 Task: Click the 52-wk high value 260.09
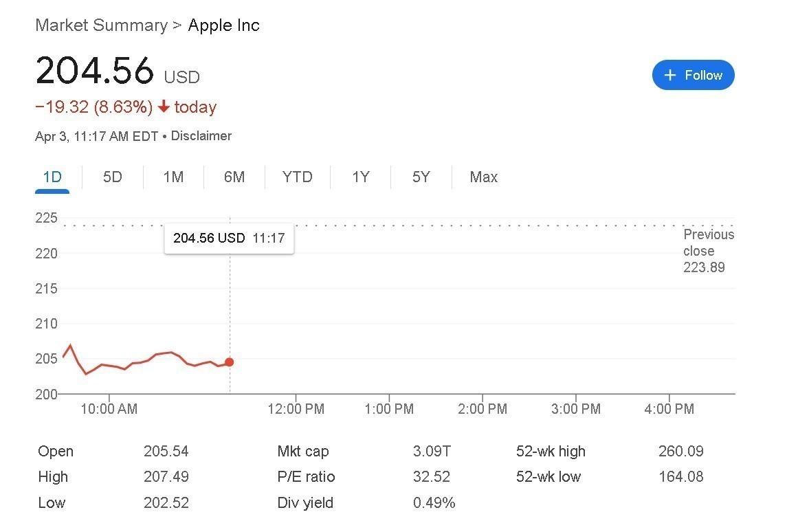click(680, 452)
